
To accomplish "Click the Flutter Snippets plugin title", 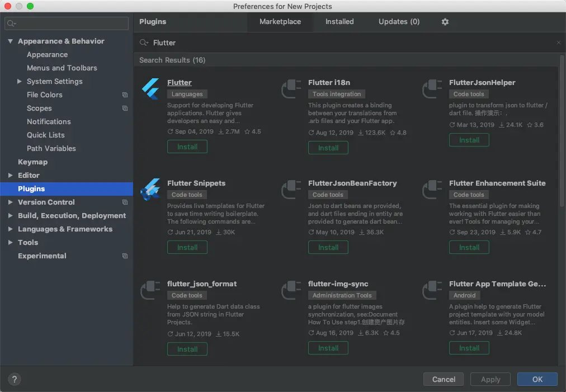I will 196,183.
